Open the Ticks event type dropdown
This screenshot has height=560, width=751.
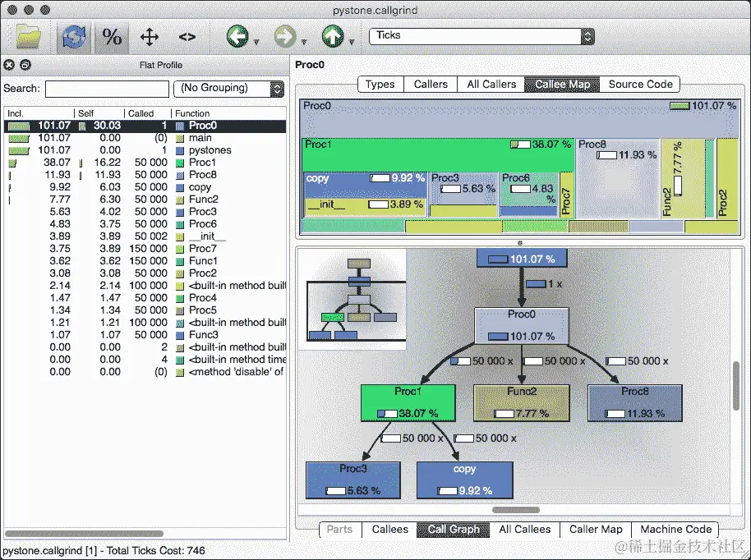(481, 36)
